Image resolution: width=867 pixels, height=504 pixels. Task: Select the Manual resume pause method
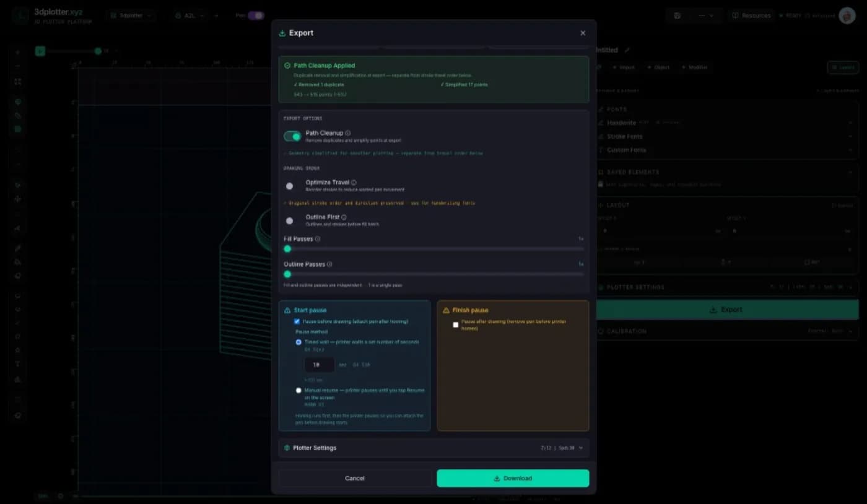tap(298, 390)
